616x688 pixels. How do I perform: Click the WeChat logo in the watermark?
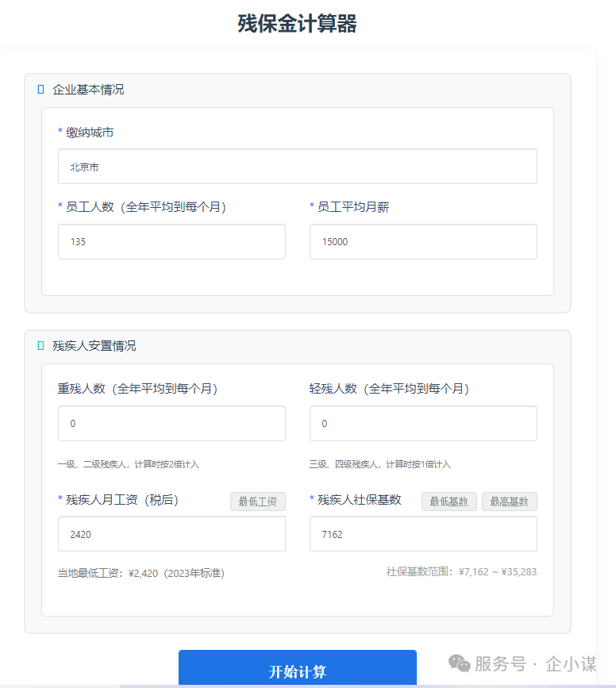[459, 663]
